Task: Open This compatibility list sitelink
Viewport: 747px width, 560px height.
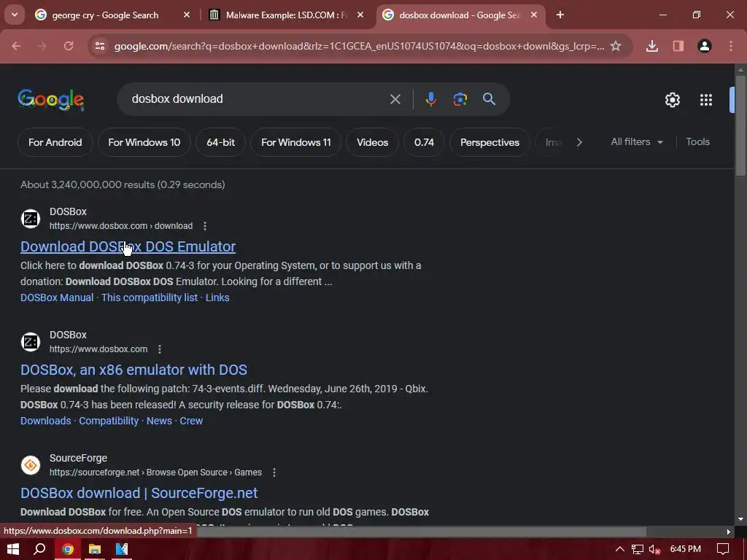Action: click(149, 297)
